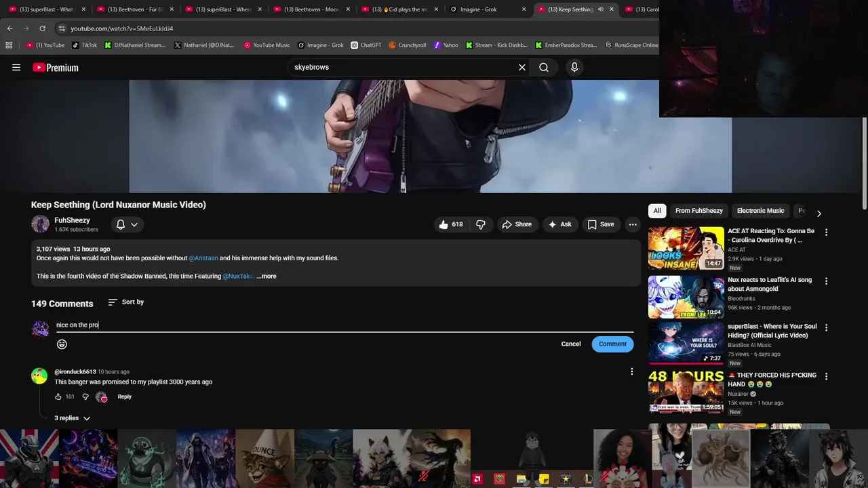Select the From FuhSheezy chip
Screen dimensions: 868x488
pyautogui.click(x=699, y=211)
